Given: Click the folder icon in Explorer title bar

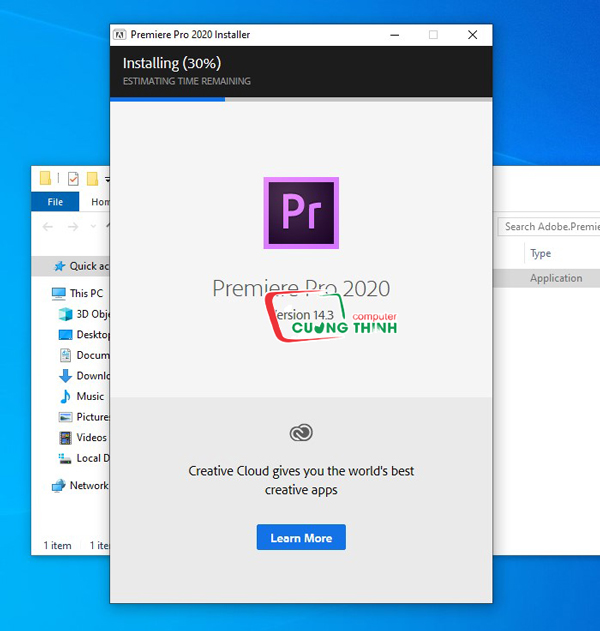Looking at the screenshot, I should 45,178.
